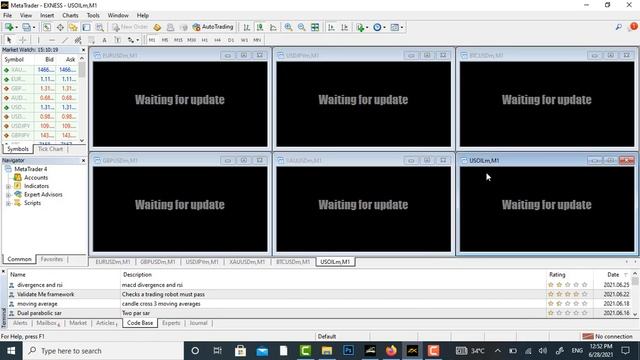This screenshot has width=640, height=360.
Task: Toggle chart auto scroll
Action: [x=331, y=27]
